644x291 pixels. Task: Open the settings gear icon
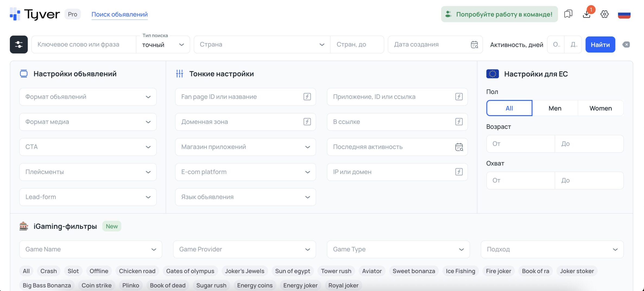point(604,14)
